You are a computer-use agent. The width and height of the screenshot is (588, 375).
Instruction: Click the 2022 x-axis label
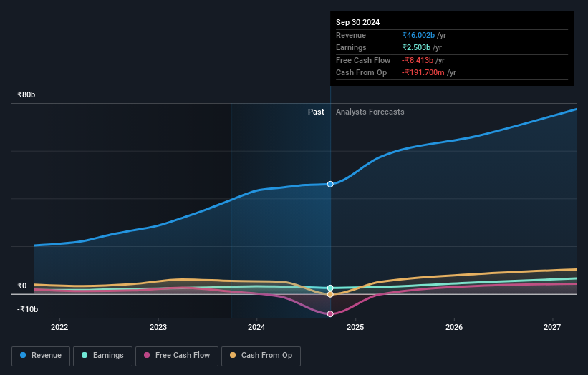59,327
